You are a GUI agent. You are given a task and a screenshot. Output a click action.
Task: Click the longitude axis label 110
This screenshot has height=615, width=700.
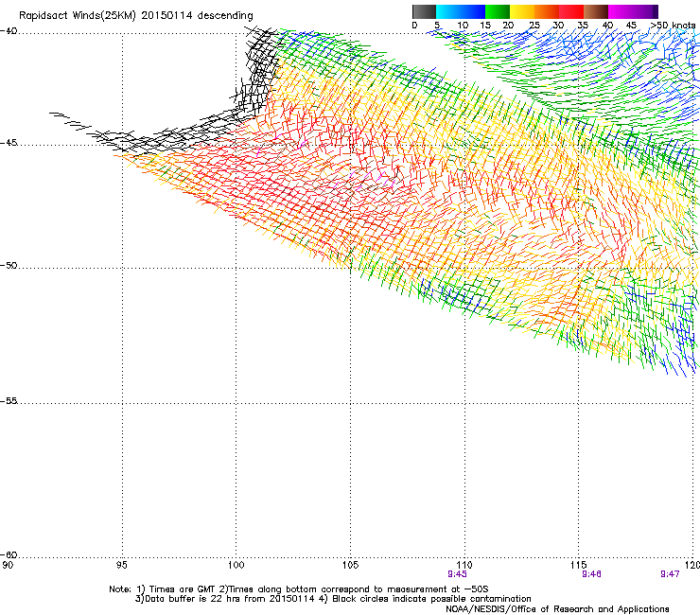464,566
